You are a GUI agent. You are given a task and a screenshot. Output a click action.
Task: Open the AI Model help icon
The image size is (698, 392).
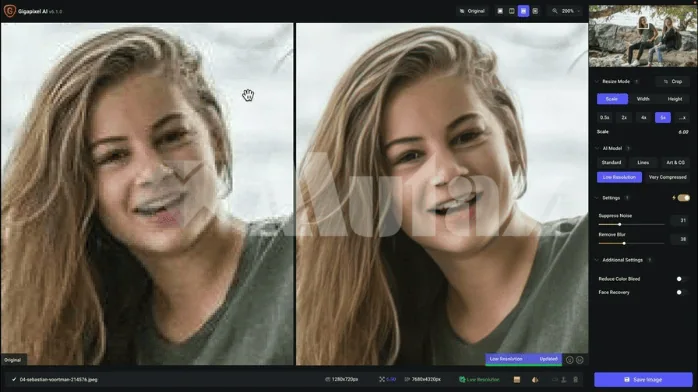[628, 148]
